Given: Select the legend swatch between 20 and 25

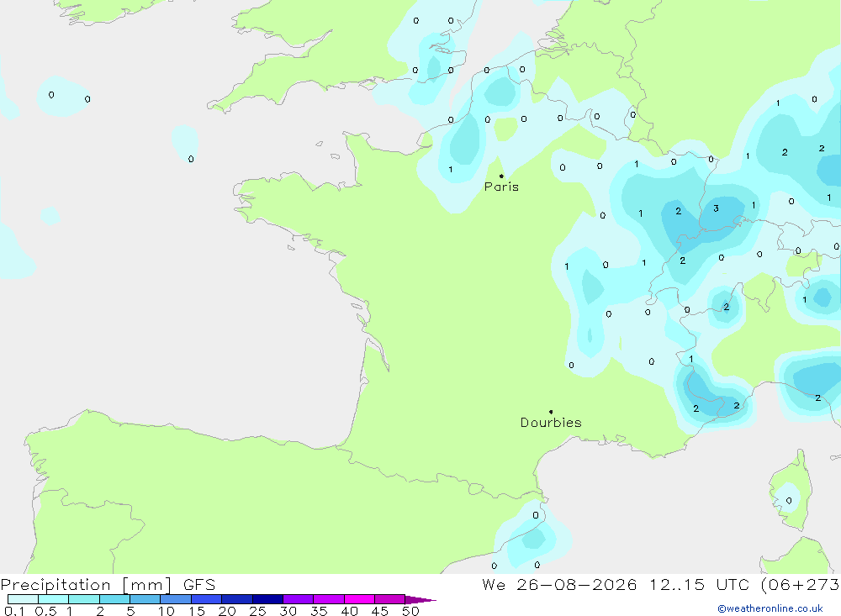Looking at the screenshot, I should pos(237,599).
